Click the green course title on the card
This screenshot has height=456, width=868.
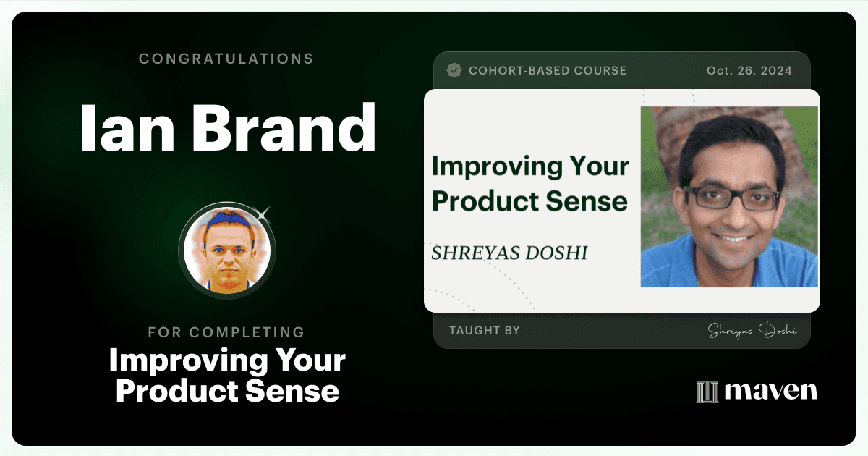(529, 183)
